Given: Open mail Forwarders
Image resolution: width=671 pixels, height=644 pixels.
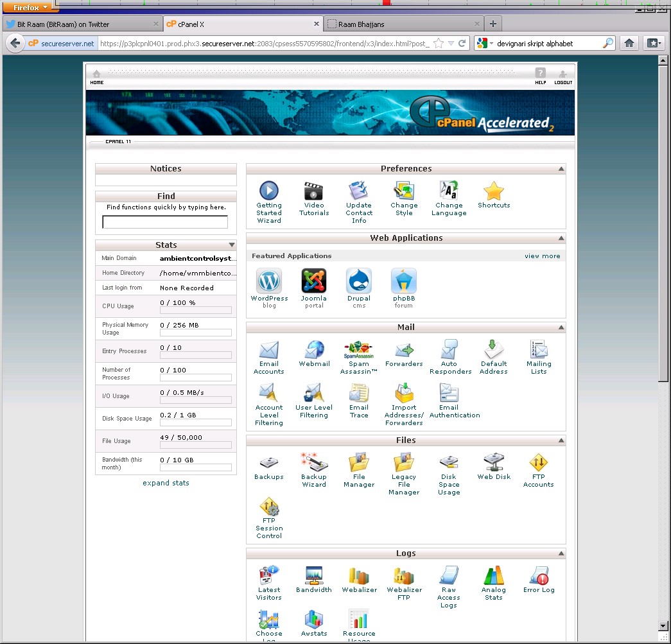Looking at the screenshot, I should pos(404,353).
